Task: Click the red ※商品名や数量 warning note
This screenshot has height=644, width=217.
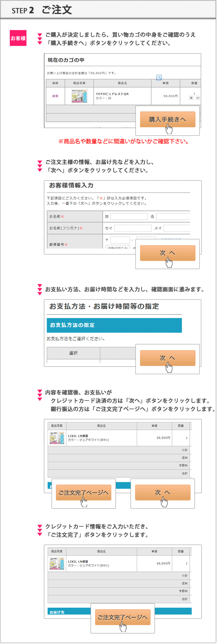Action: [x=123, y=141]
